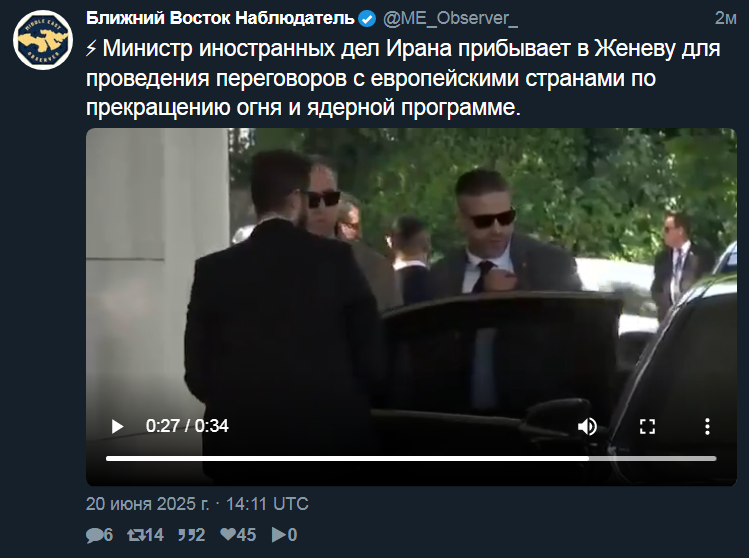Play the video with the play button

point(117,426)
